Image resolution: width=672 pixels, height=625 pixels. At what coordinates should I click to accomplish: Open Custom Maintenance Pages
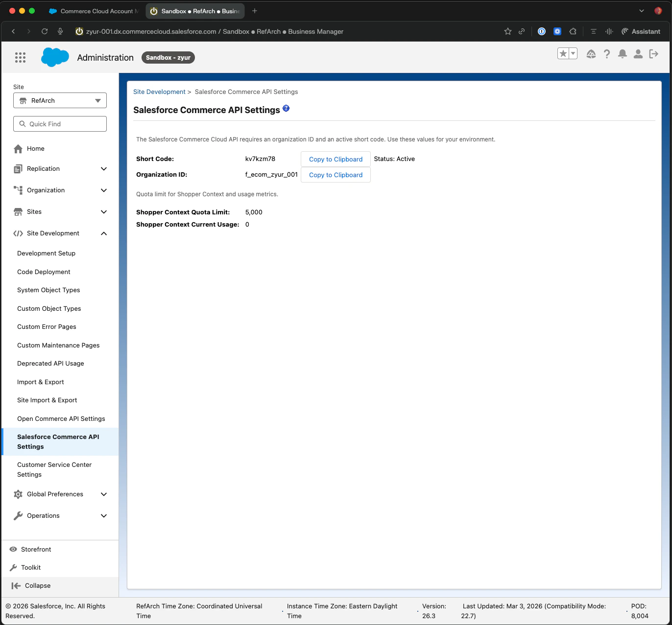pos(58,346)
